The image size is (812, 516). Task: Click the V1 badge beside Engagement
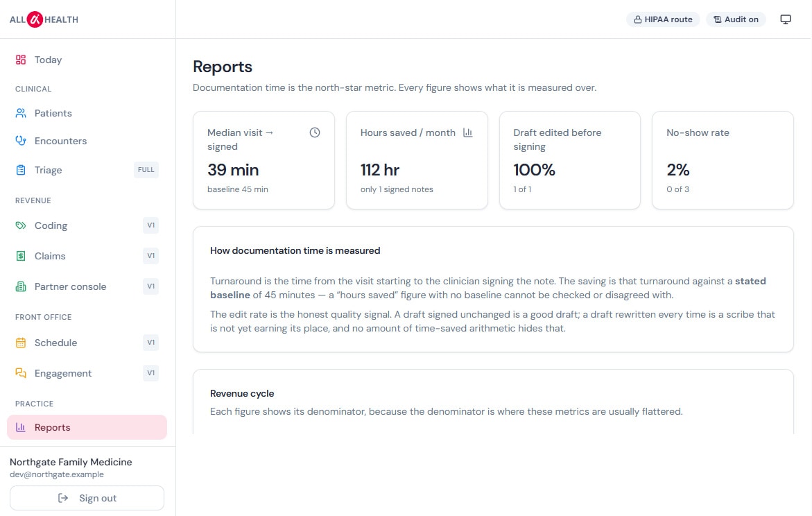(150, 373)
